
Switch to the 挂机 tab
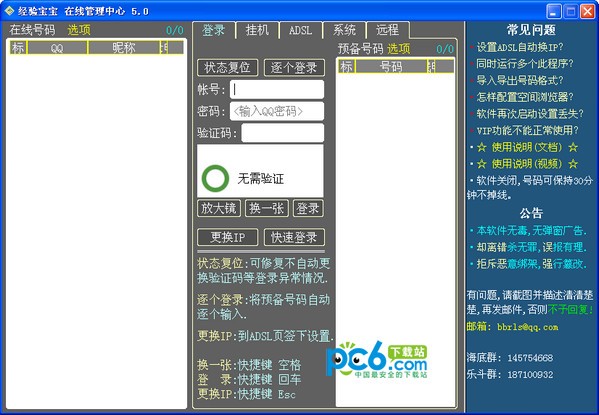(257, 30)
